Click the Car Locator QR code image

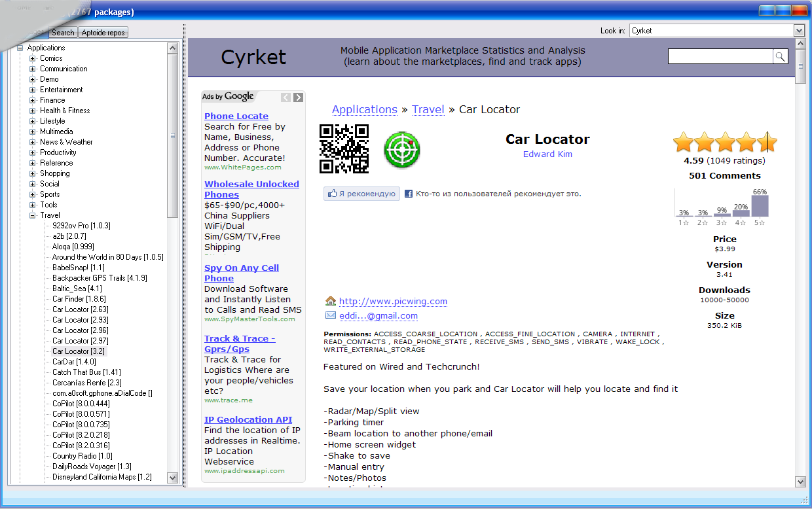[344, 149]
